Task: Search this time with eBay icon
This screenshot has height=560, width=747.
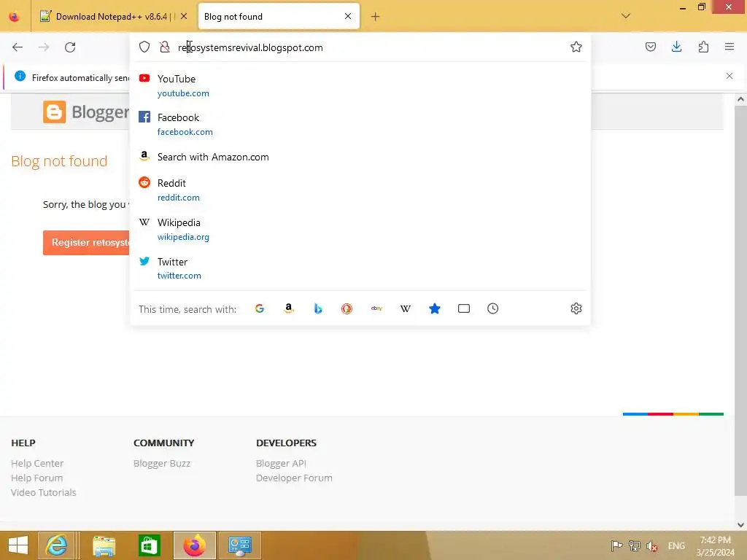Action: point(376,308)
